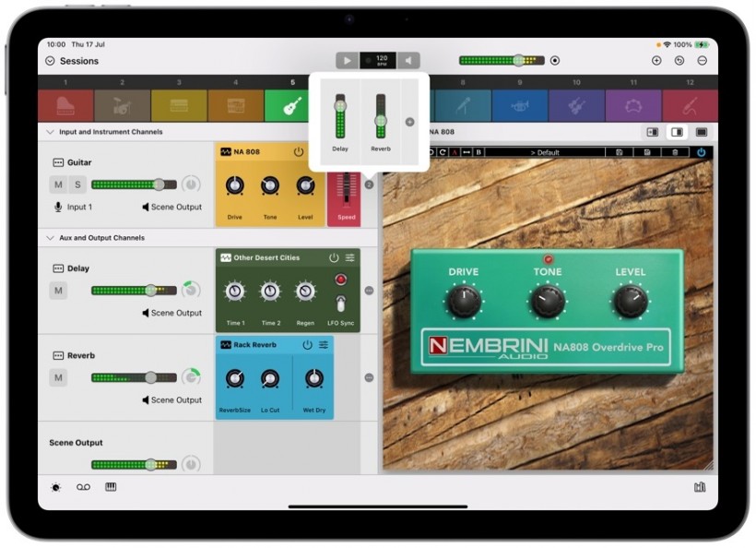Open the Delay channel options icon
The height and width of the screenshot is (548, 756).
[x=58, y=268]
